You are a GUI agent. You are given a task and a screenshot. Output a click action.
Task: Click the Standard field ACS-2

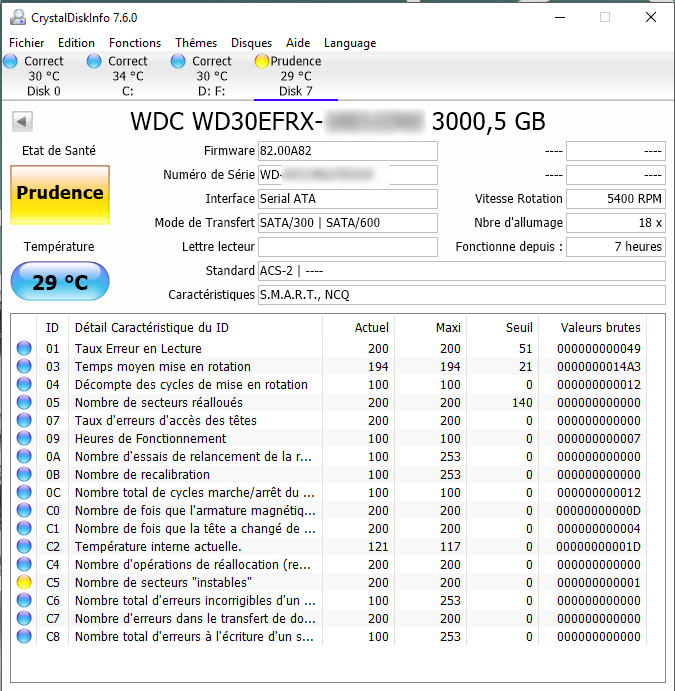[x=462, y=271]
